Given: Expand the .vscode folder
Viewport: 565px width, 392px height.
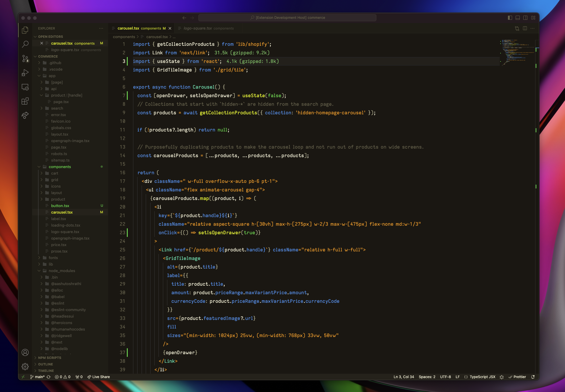Looking at the screenshot, I should (x=56, y=69).
